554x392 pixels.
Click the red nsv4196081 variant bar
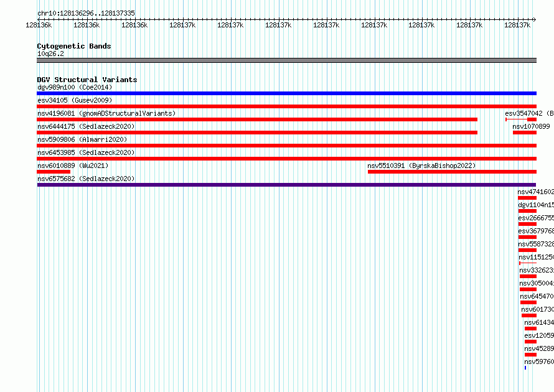pos(257,119)
